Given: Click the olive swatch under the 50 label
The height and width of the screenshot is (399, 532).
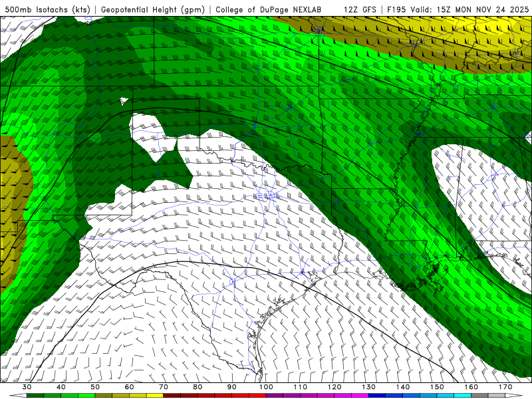Looking at the screenshot, I should point(104,396).
